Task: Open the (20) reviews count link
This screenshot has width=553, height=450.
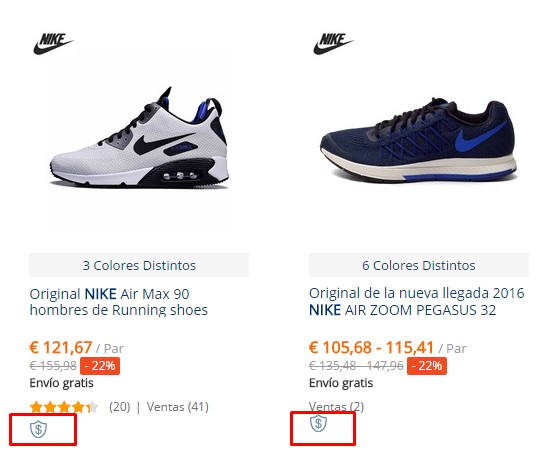Action: click(x=120, y=407)
